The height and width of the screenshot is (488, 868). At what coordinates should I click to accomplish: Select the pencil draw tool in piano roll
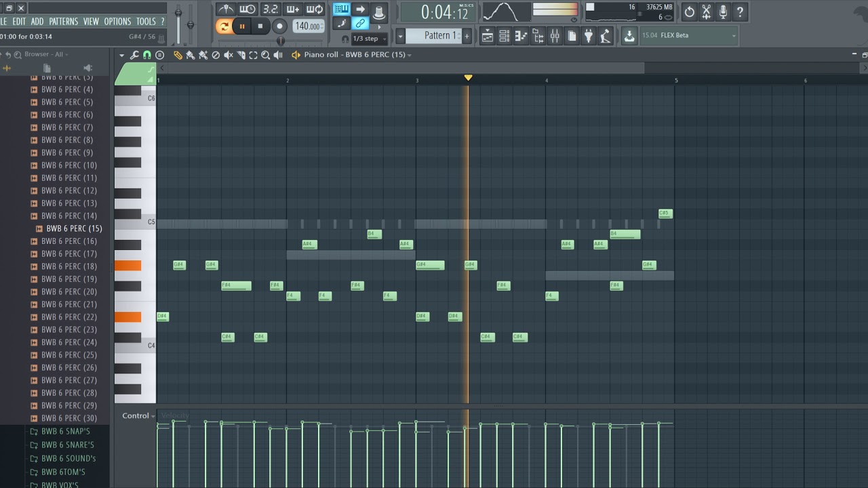[178, 55]
